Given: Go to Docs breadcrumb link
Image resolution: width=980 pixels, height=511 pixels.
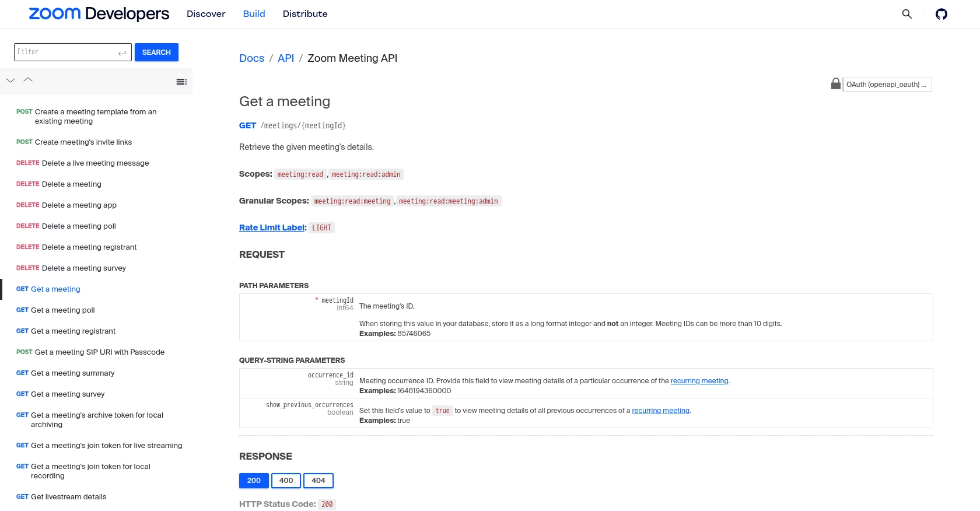Looking at the screenshot, I should (x=251, y=58).
